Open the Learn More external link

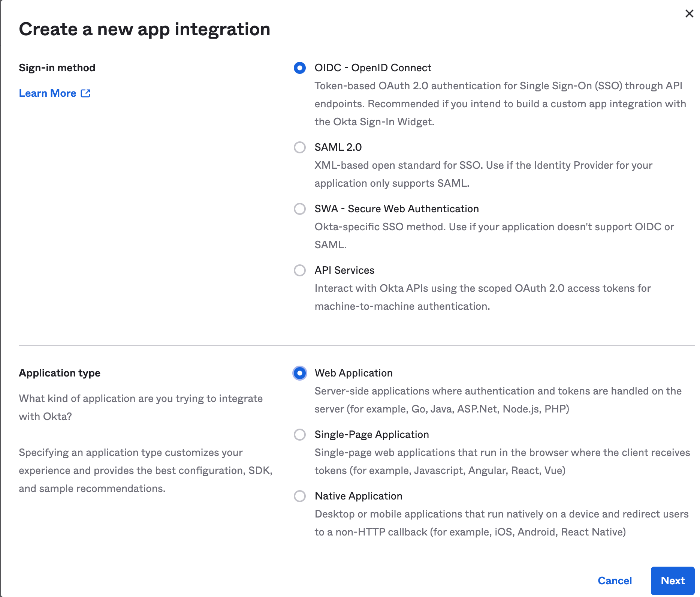click(x=47, y=93)
